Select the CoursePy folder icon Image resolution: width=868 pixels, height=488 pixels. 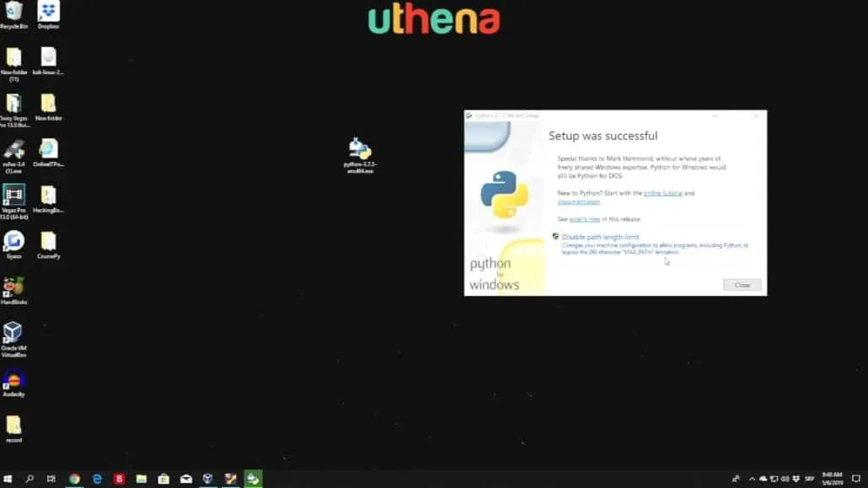click(48, 245)
